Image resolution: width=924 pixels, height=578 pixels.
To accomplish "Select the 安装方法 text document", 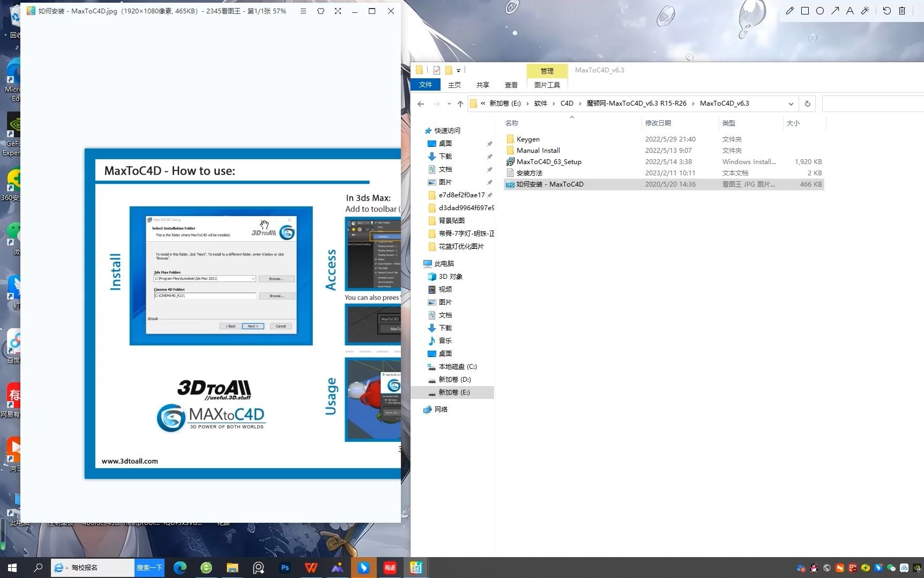I will tap(529, 173).
